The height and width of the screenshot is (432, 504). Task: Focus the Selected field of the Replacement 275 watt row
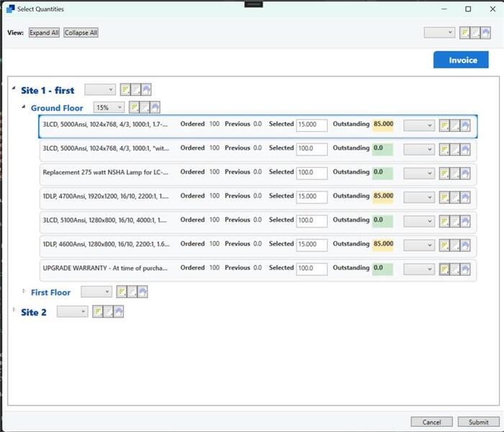pyautogui.click(x=312, y=173)
